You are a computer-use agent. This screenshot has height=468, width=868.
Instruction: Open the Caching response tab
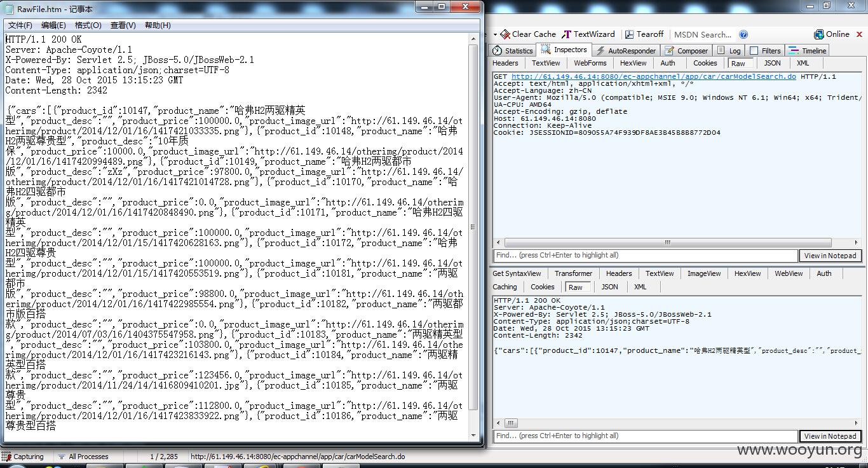click(505, 287)
